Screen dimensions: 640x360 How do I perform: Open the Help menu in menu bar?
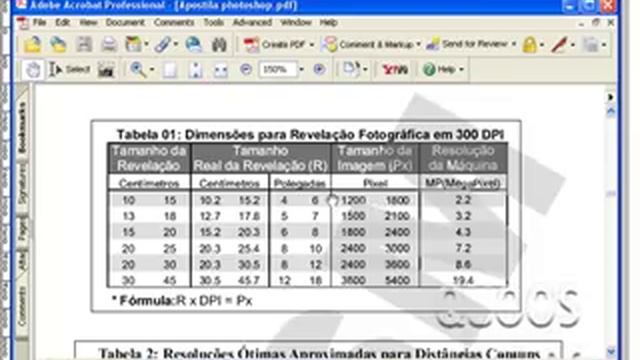point(329,22)
